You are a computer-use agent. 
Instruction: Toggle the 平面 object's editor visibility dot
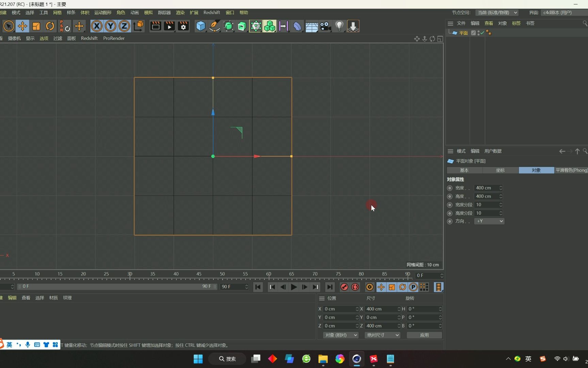[x=478, y=31]
